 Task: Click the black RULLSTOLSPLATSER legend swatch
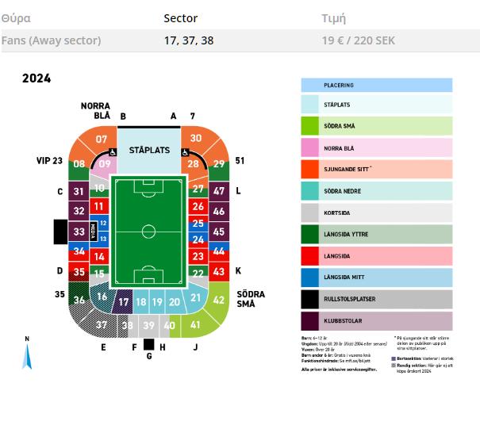pyautogui.click(x=309, y=299)
